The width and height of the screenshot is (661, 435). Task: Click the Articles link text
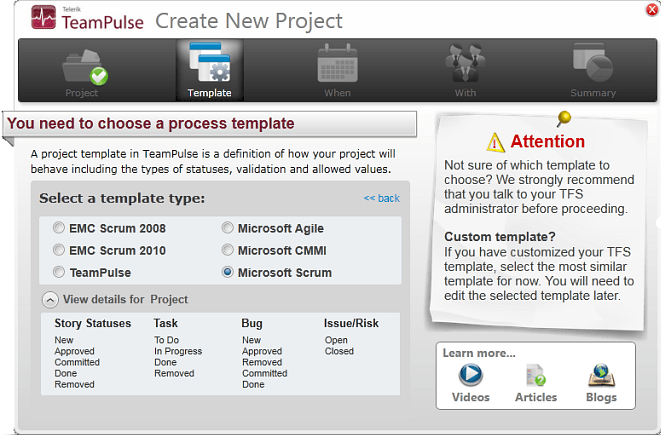[x=536, y=397]
